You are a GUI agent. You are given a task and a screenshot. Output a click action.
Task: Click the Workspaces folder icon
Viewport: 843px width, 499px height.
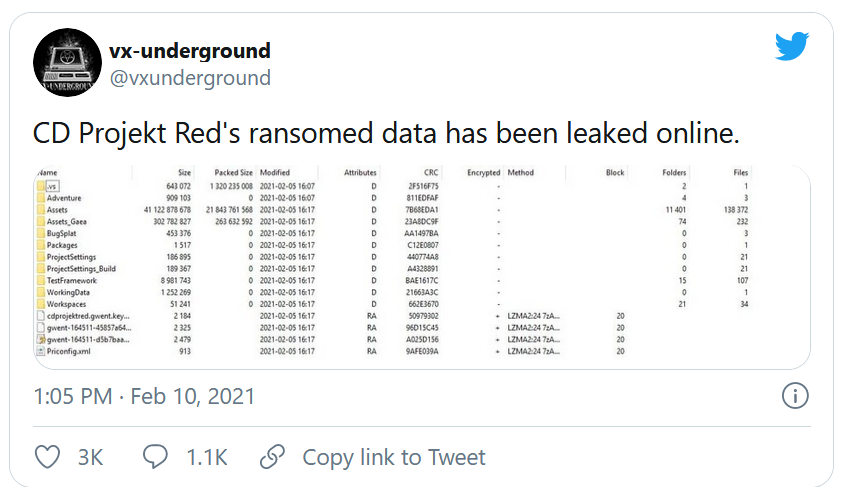[x=41, y=303]
